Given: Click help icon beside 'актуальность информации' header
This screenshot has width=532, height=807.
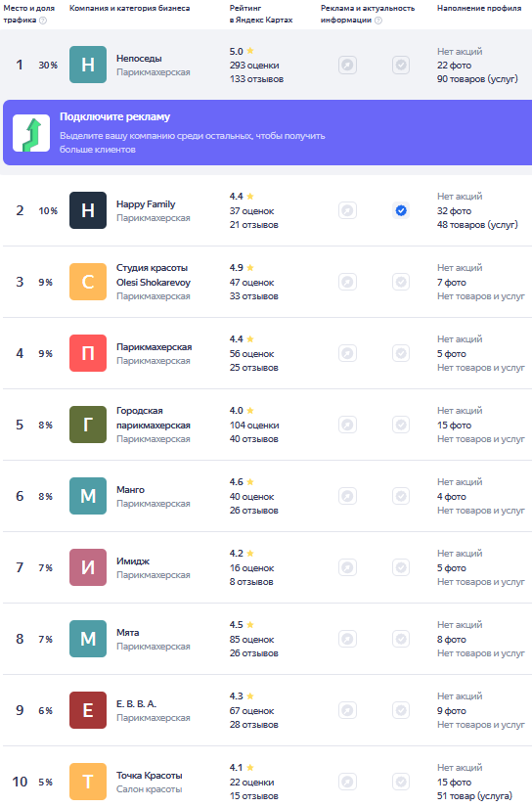Looking at the screenshot, I should pos(378,21).
